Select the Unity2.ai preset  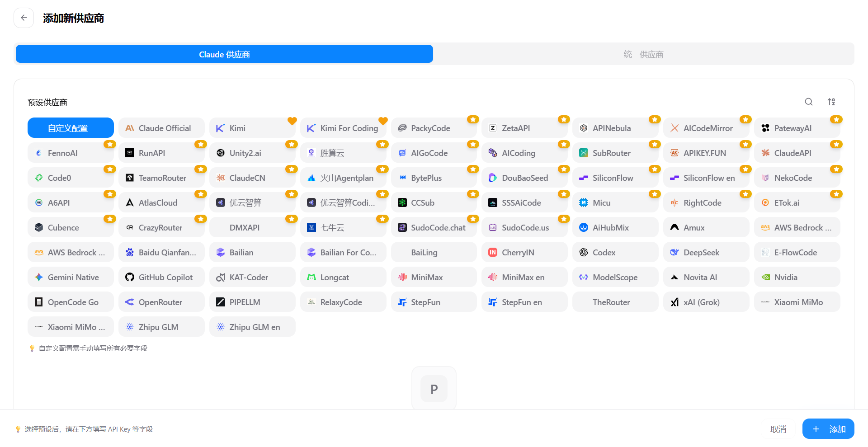point(252,153)
